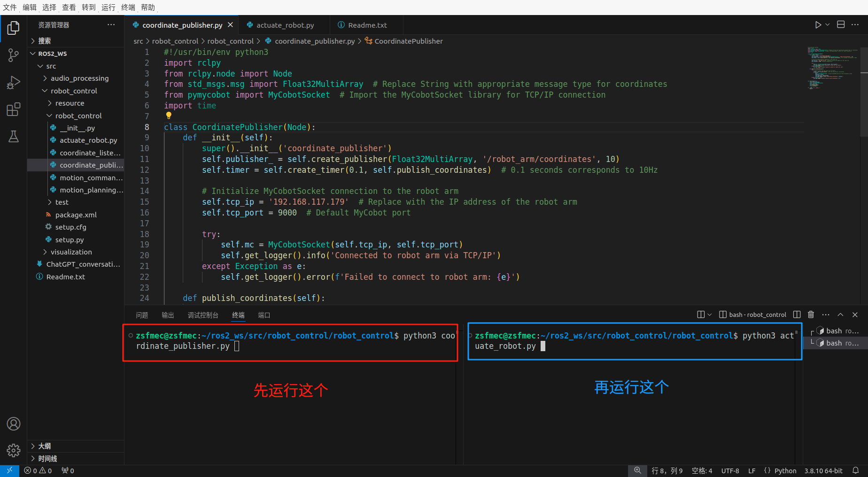Click the Run Python File play button
Image resolution: width=868 pixels, height=477 pixels.
coord(818,25)
